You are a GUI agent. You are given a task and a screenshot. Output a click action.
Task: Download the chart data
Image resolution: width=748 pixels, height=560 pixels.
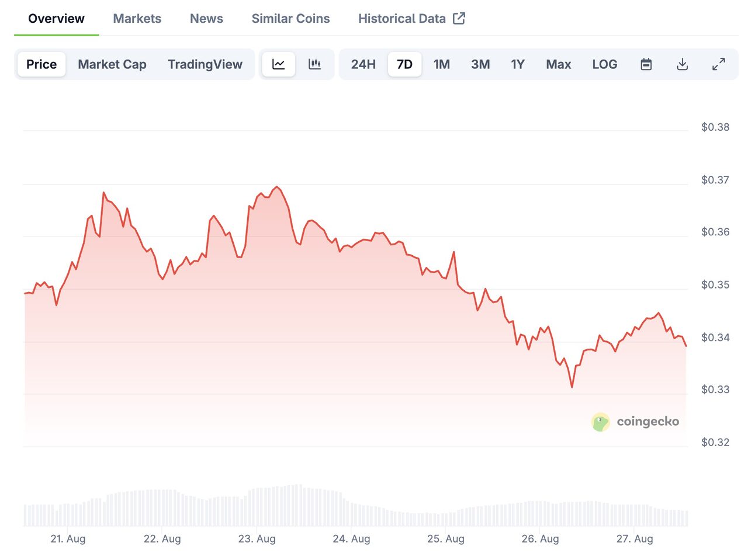pyautogui.click(x=682, y=64)
